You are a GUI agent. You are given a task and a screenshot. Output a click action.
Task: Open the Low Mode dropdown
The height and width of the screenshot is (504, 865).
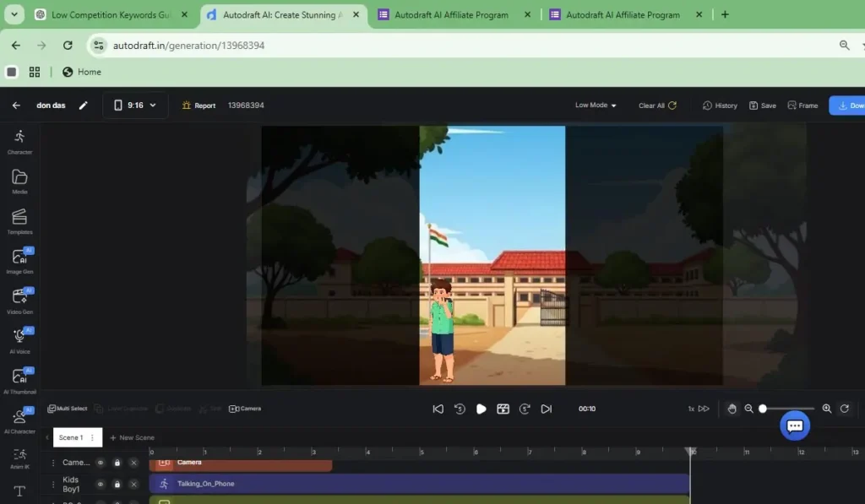pos(596,106)
